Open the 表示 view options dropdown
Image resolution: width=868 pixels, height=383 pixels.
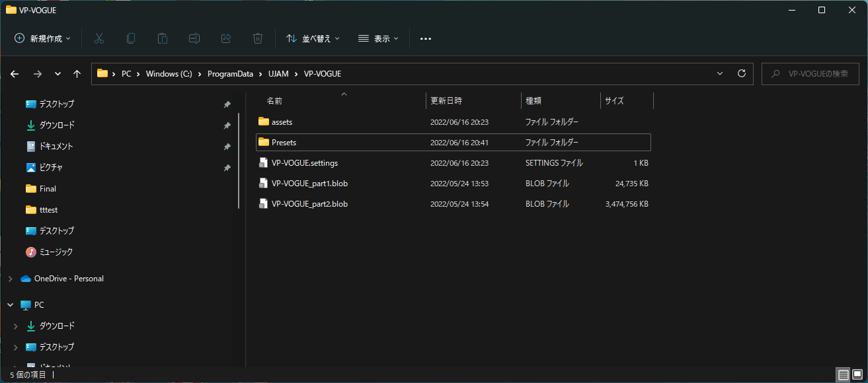378,38
